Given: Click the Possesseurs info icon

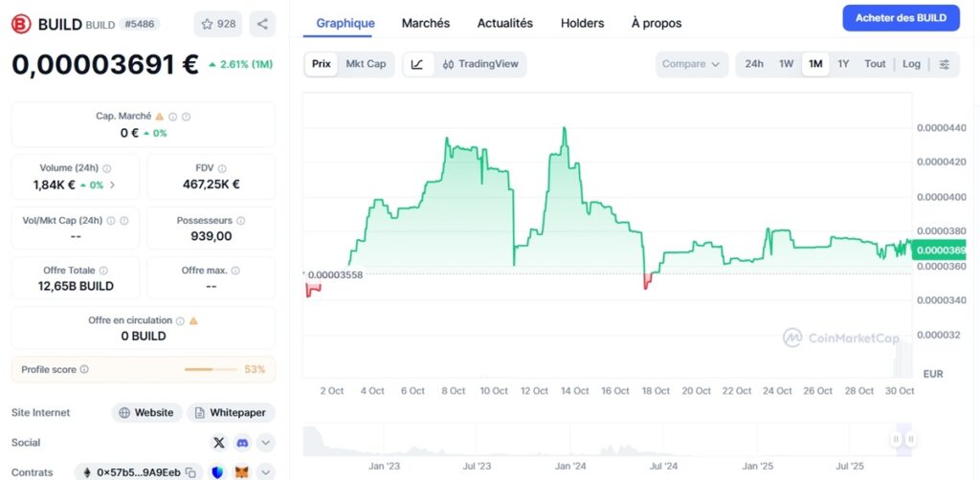Looking at the screenshot, I should (240, 221).
